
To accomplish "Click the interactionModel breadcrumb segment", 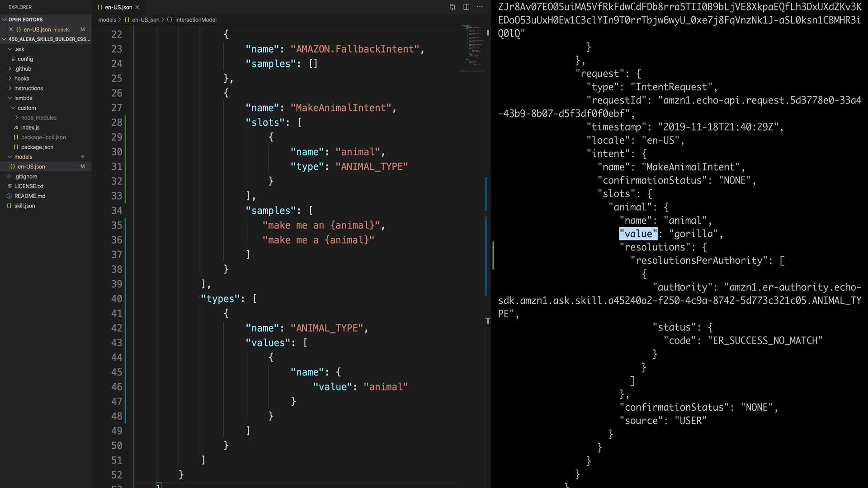I will [195, 20].
